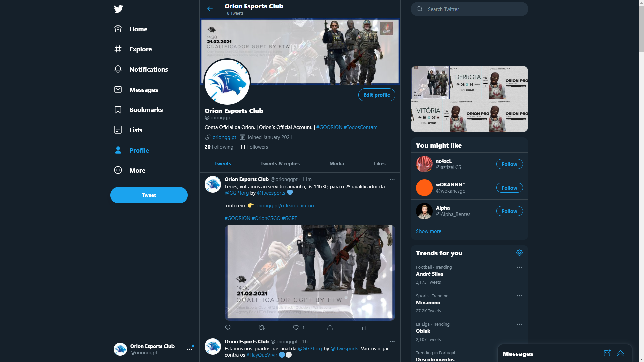Open Bookmarks icon in sidebar
Image resolution: width=644 pixels, height=362 pixels.
[x=118, y=110]
